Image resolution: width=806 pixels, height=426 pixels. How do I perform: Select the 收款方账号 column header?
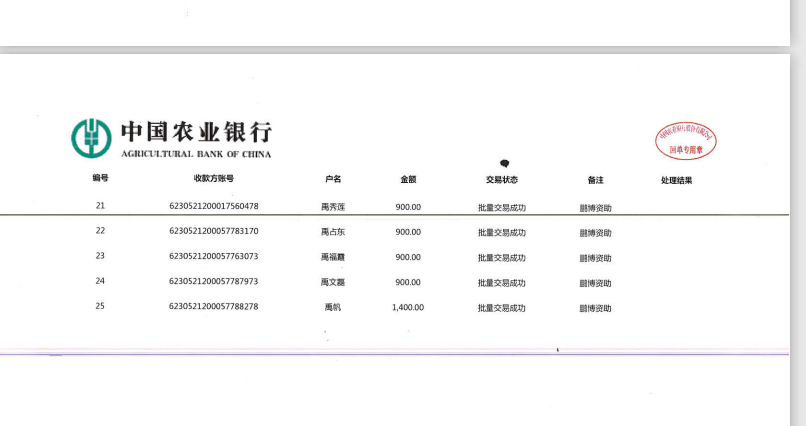pos(214,179)
